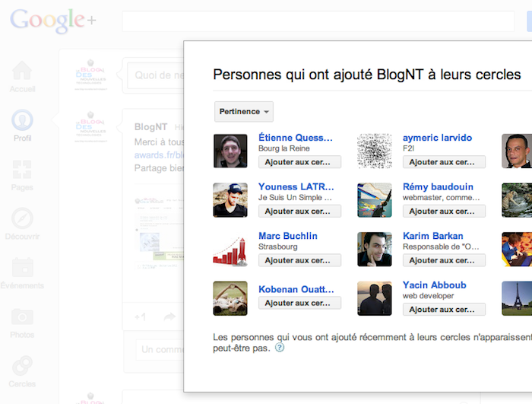The height and width of the screenshot is (404, 532).
Task: Add aymeric larvido to circles
Action: click(x=444, y=162)
